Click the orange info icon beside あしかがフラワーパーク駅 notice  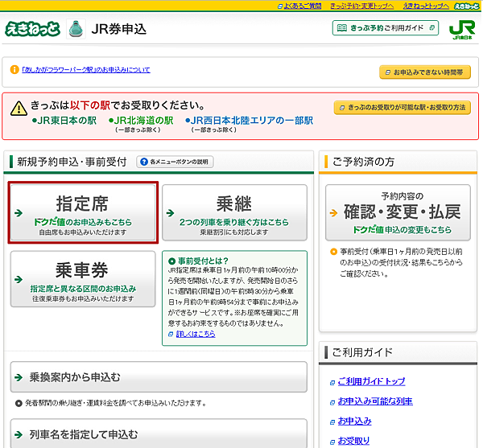point(14,69)
